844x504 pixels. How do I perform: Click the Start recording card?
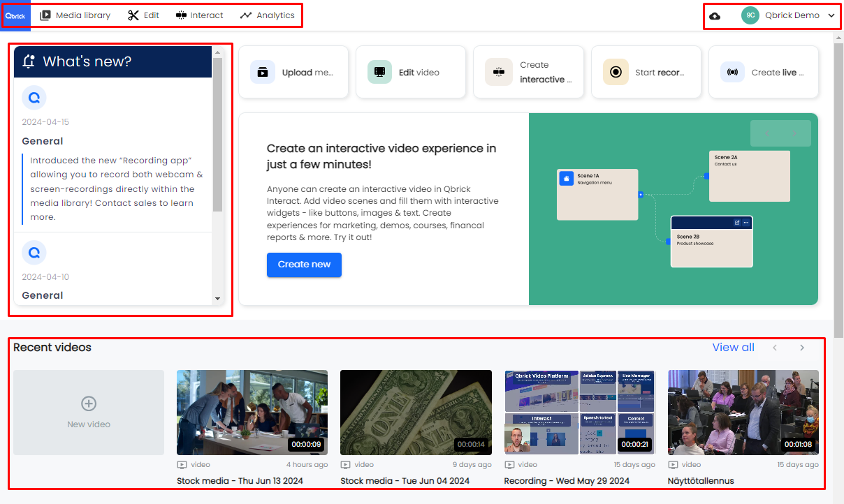coord(646,72)
